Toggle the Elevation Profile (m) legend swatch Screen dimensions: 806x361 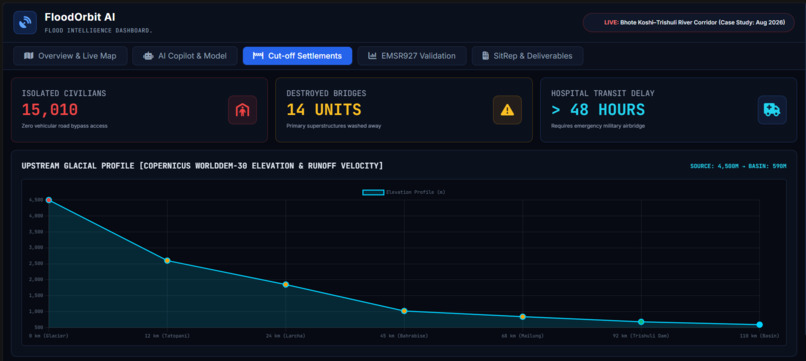click(x=373, y=192)
